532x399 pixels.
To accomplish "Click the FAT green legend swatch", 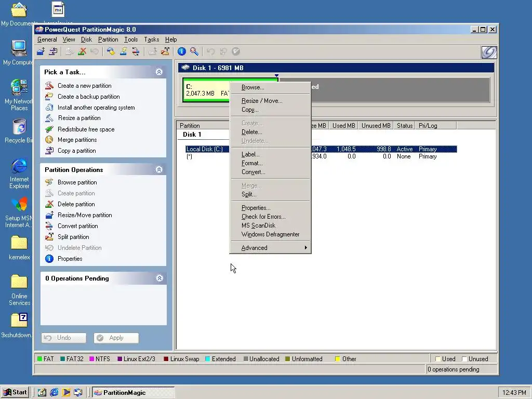I will pos(39,359).
